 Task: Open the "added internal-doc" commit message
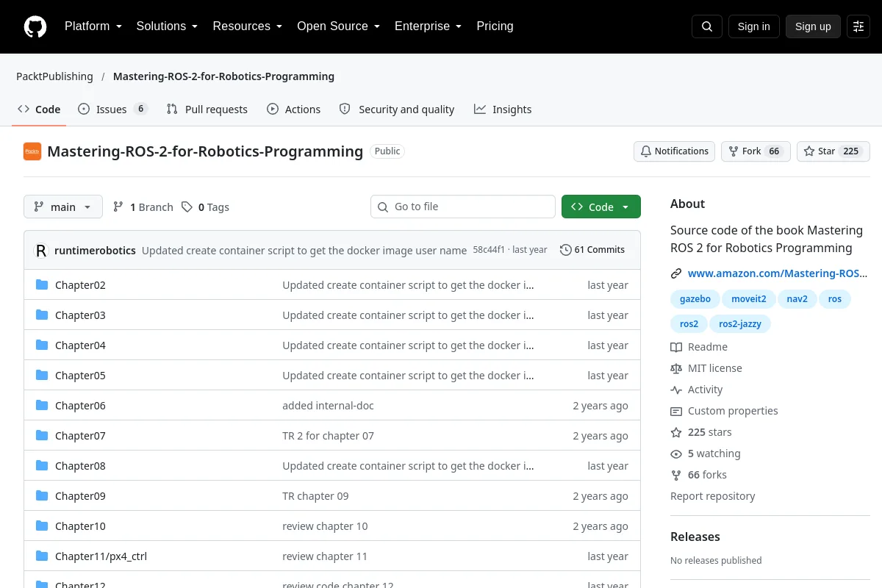(328, 406)
